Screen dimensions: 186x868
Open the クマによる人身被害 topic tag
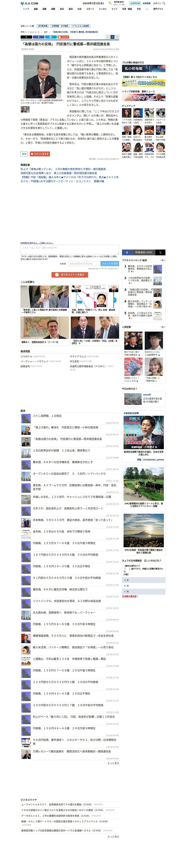81,26
